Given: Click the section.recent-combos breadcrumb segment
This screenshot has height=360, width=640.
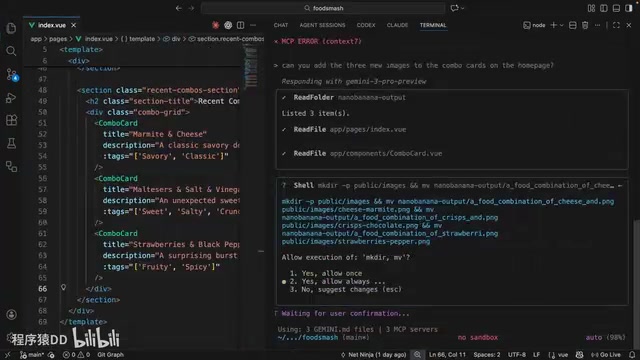Looking at the screenshot, I should [227, 39].
